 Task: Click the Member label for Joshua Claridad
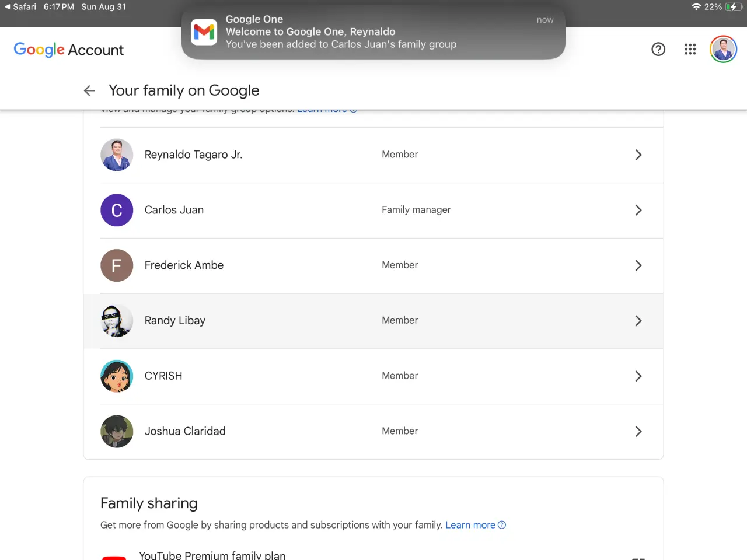pos(400,431)
